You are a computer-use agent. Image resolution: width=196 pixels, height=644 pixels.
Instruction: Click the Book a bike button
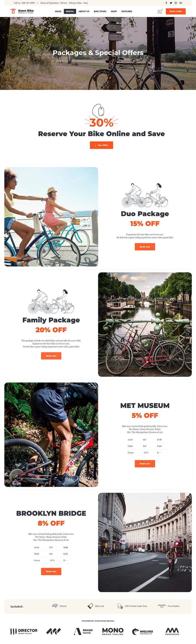pyautogui.click(x=176, y=11)
